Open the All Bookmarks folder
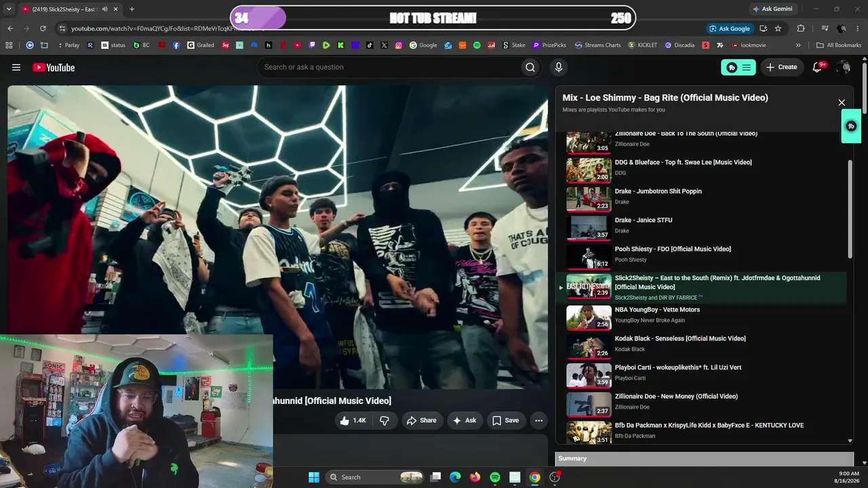The height and width of the screenshot is (488, 868). click(839, 45)
